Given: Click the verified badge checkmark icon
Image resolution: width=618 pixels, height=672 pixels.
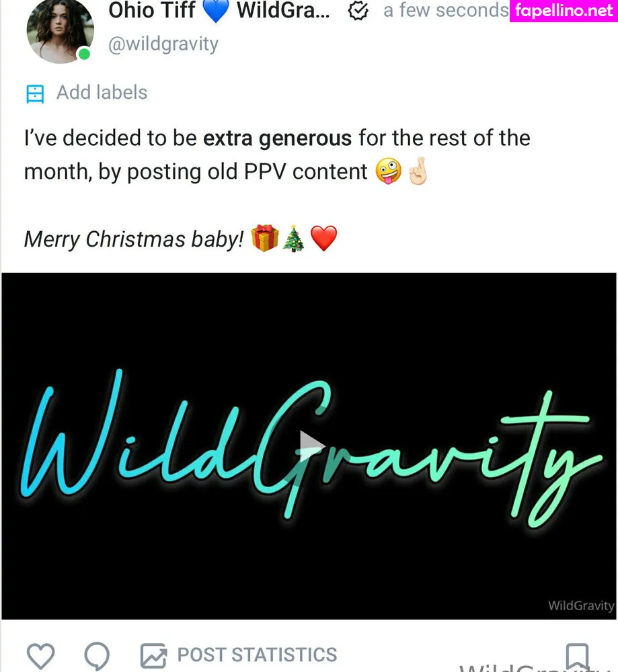Looking at the screenshot, I should click(x=359, y=11).
